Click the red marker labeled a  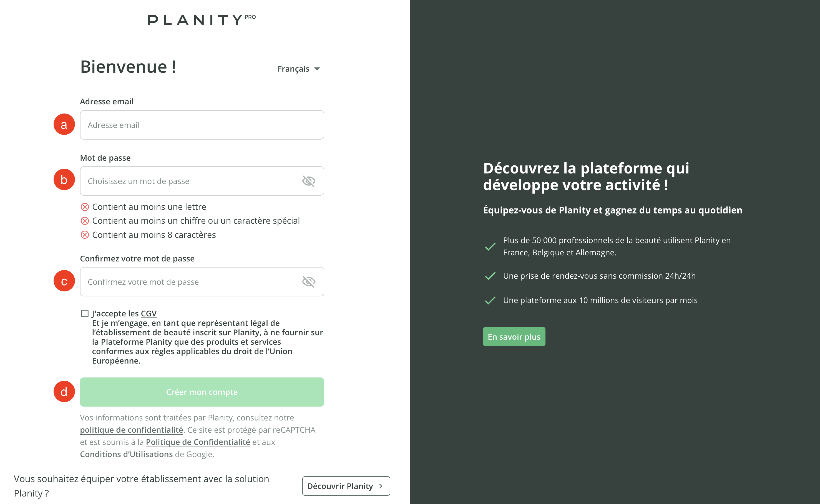tap(64, 124)
